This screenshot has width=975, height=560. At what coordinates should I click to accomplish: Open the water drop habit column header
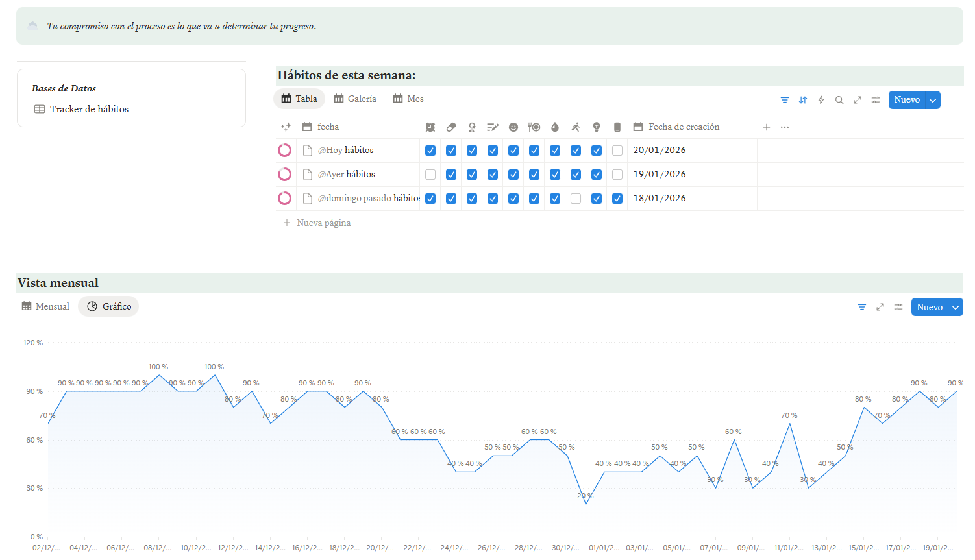pos(555,127)
